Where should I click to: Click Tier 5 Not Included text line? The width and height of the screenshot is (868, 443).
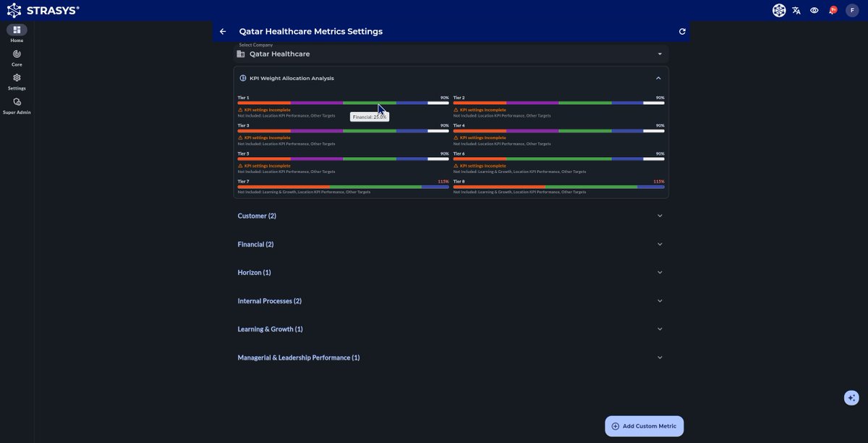tap(286, 172)
